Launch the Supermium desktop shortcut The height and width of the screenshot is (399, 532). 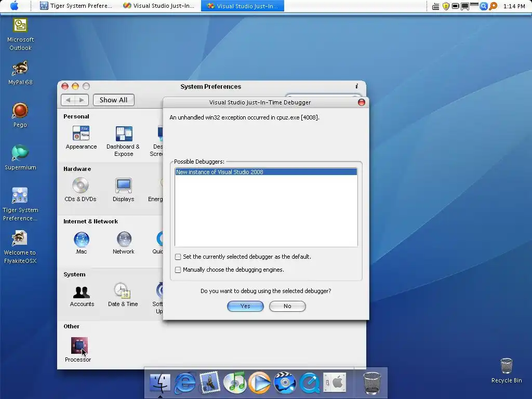(x=20, y=158)
